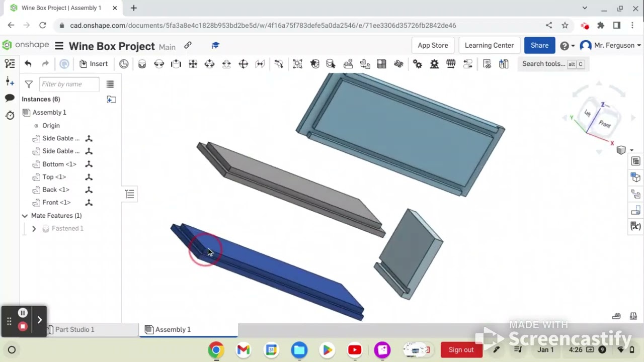Click the mate icon beside Bottom <1>

89,164
